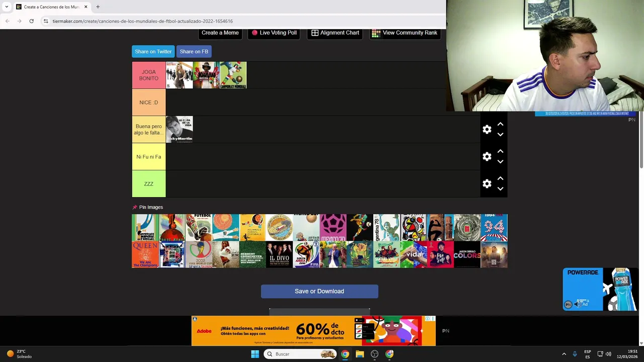Start a Live Voting Poll
Screen dimensions: 644x362
tap(274, 33)
